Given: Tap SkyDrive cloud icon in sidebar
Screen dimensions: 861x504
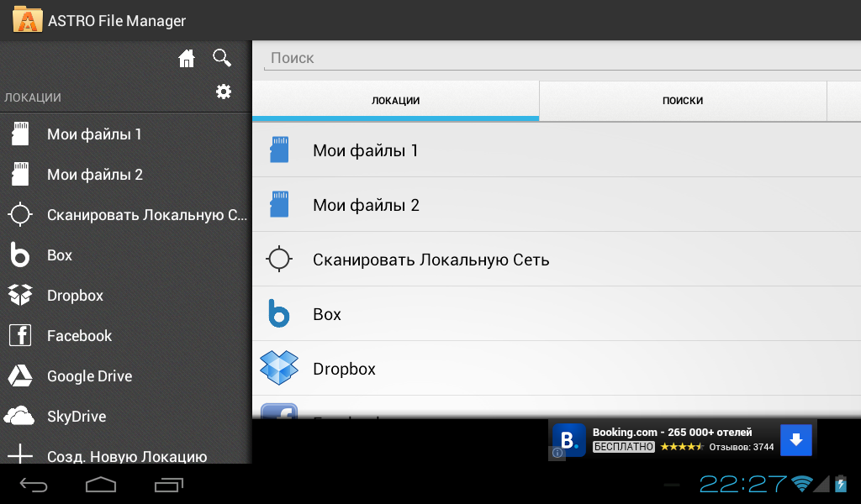Looking at the screenshot, I should point(19,416).
